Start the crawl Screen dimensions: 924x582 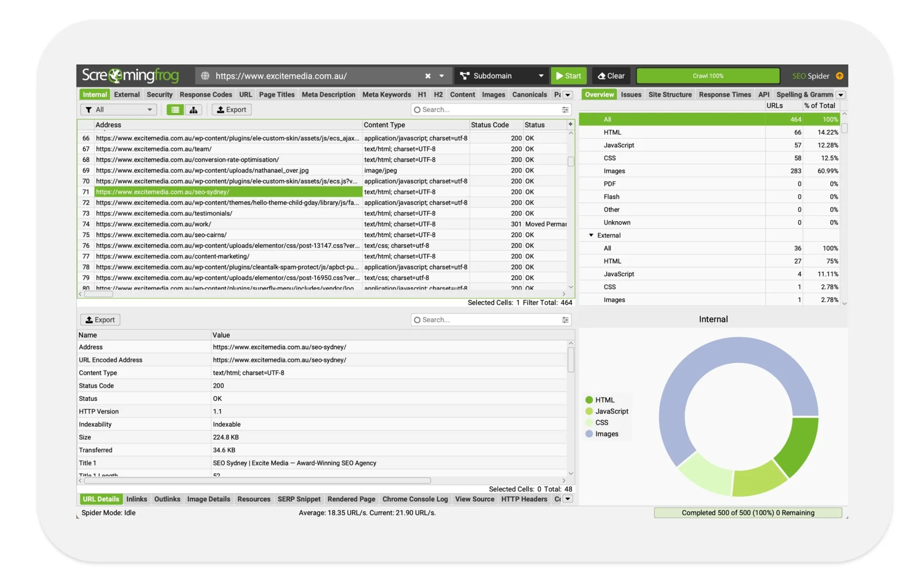568,76
